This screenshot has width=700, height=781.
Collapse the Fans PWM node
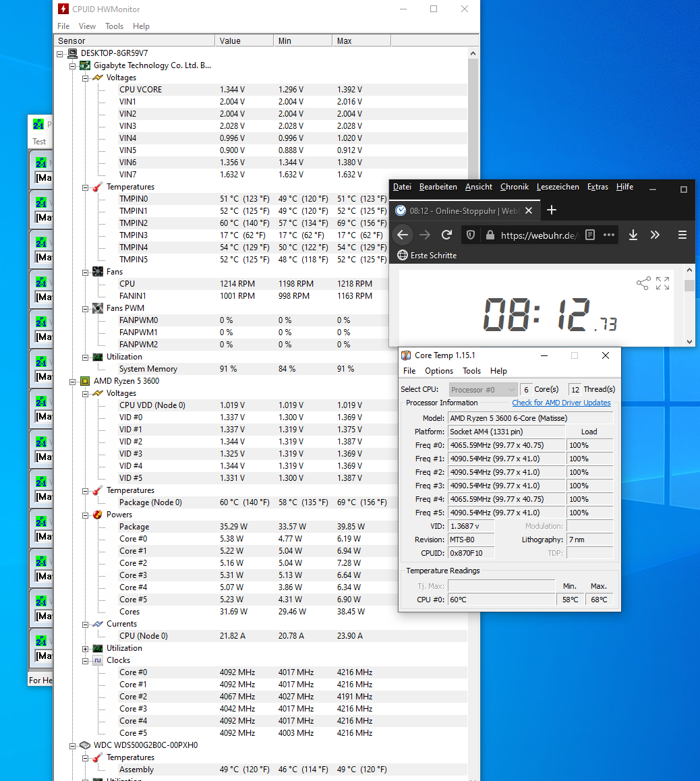[85, 309]
